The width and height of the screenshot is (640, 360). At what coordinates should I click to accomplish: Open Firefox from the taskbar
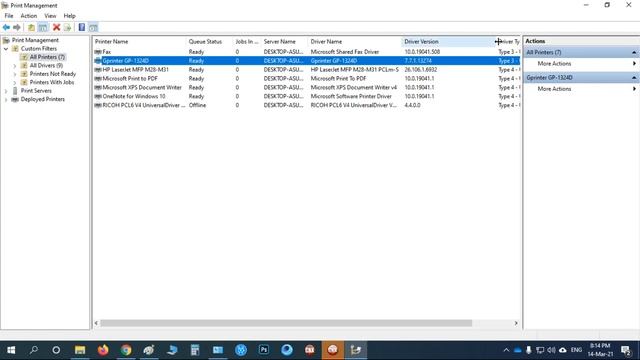103,350
